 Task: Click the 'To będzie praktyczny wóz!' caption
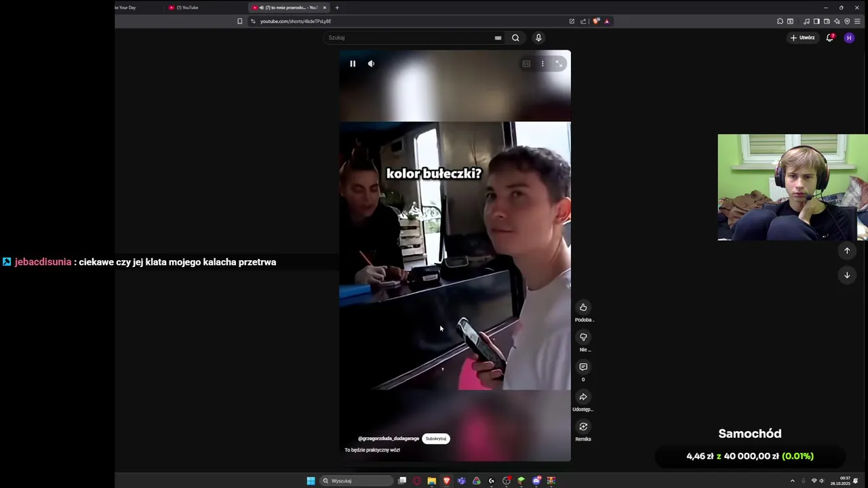[372, 450]
